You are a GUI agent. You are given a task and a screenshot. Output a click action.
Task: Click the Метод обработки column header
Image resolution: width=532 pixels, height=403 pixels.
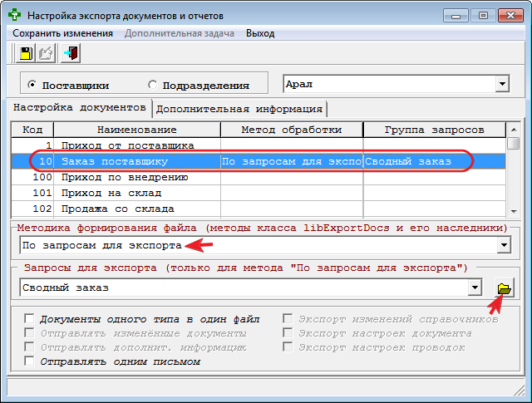(292, 130)
